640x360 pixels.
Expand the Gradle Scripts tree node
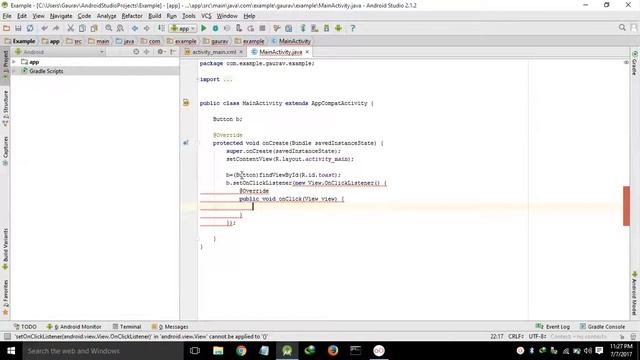click(14, 71)
